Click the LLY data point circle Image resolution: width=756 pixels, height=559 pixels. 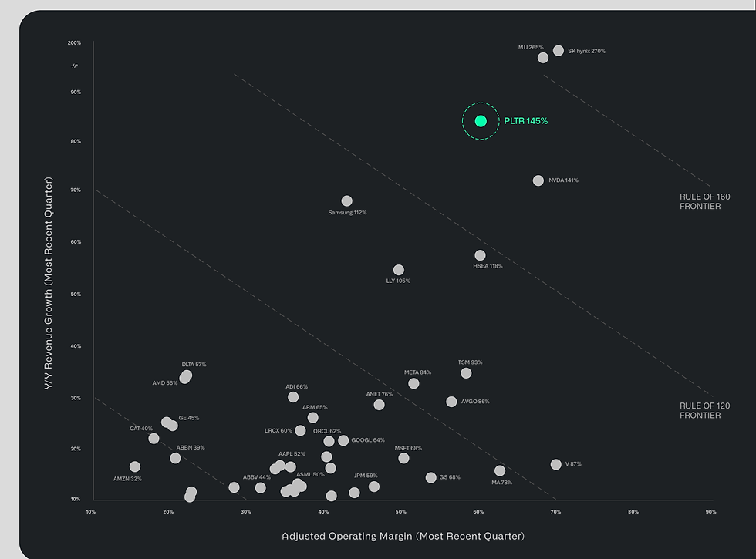pos(398,270)
